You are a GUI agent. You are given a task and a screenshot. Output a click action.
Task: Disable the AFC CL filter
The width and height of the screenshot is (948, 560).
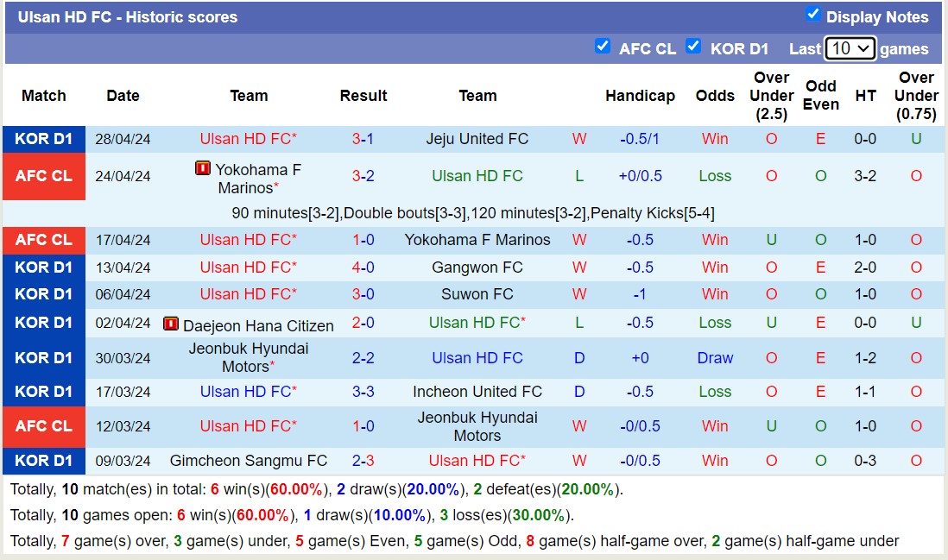click(603, 47)
